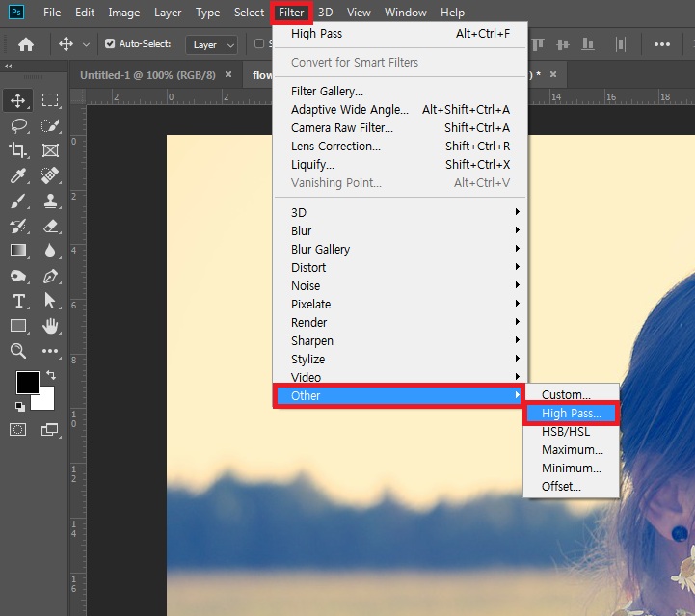Expand the Video filter submenu
Viewport: 695px width, 616px height.
[400, 377]
